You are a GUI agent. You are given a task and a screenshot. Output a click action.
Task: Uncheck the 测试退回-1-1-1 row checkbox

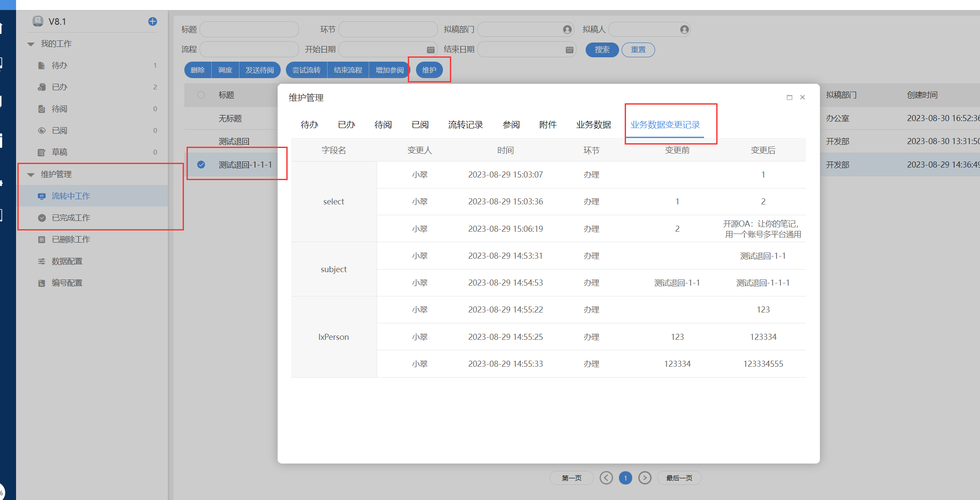[201, 164]
